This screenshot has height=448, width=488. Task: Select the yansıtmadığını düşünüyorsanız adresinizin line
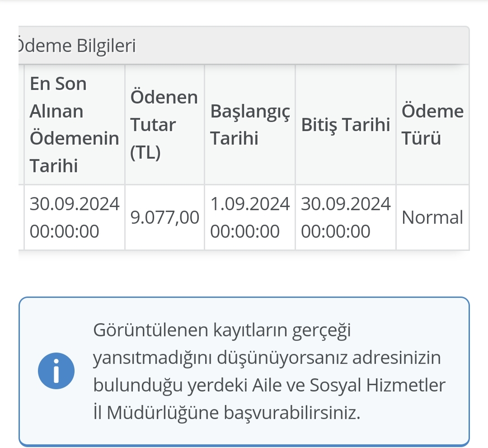(267, 358)
